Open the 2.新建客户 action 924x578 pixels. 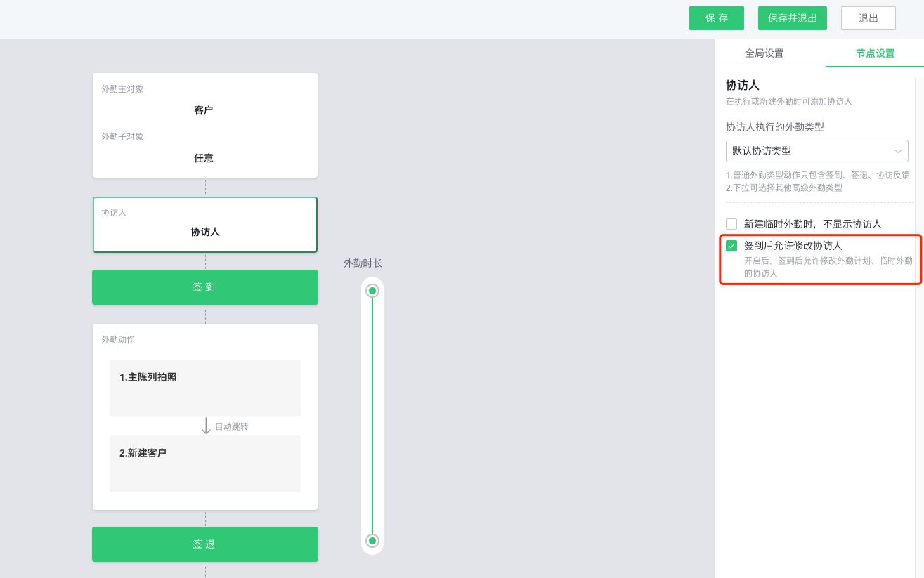pyautogui.click(x=205, y=464)
